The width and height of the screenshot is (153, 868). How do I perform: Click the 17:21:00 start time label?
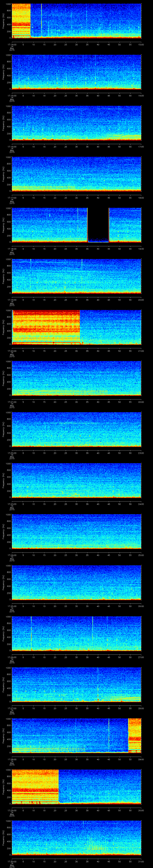(12, 402)
